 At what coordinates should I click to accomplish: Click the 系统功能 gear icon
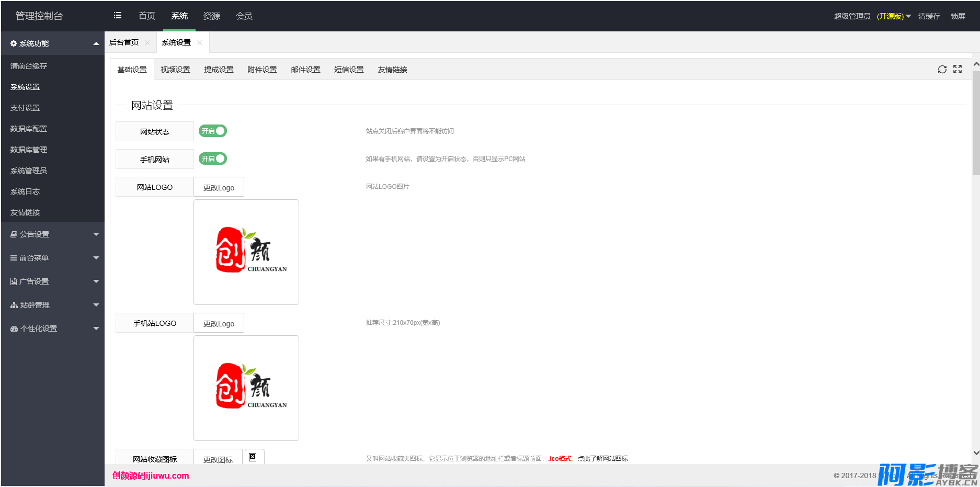pos(14,43)
